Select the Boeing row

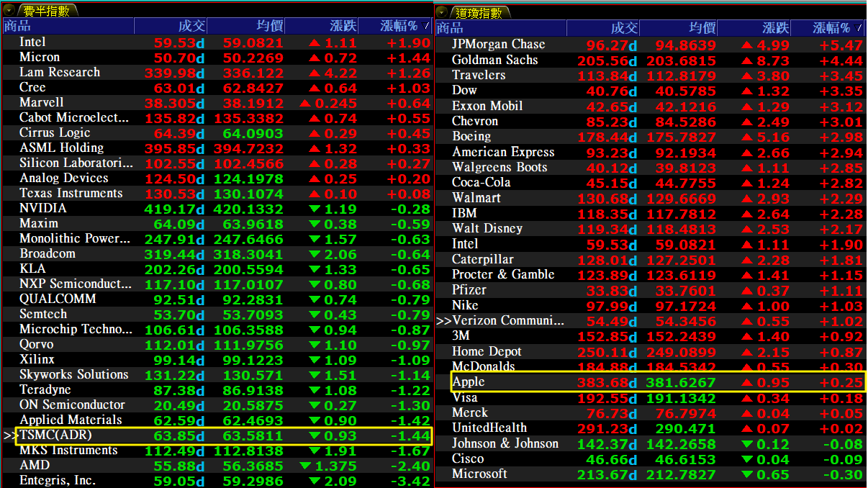(x=650, y=137)
